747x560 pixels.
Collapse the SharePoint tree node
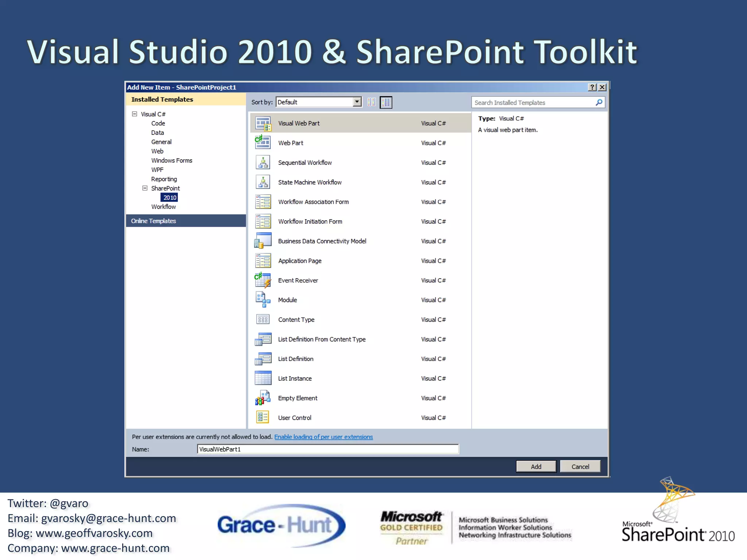[x=145, y=188]
